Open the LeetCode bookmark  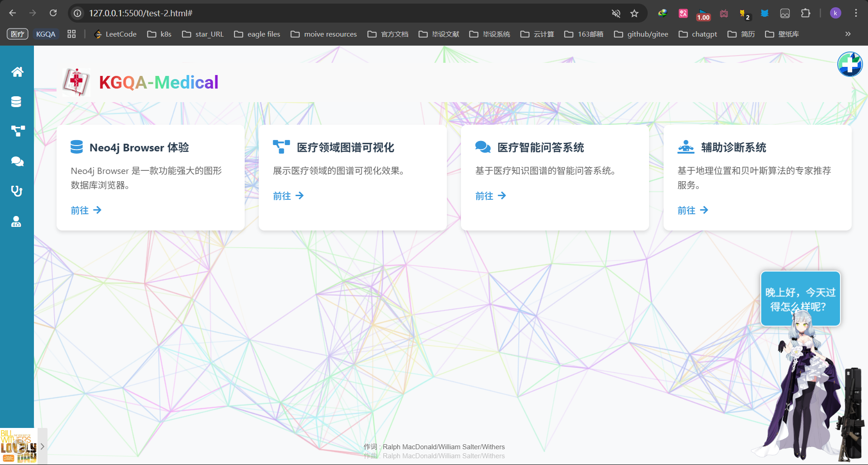tap(115, 34)
